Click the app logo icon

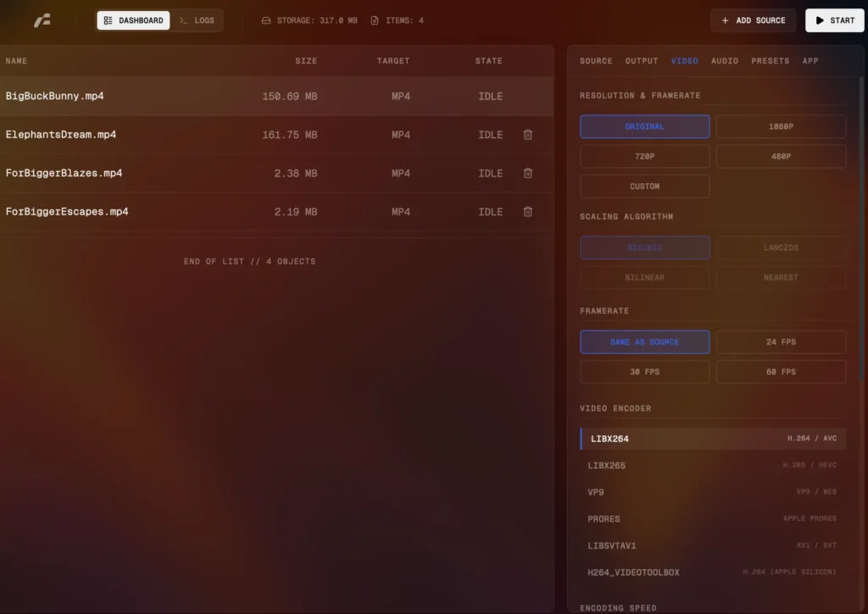[x=42, y=20]
